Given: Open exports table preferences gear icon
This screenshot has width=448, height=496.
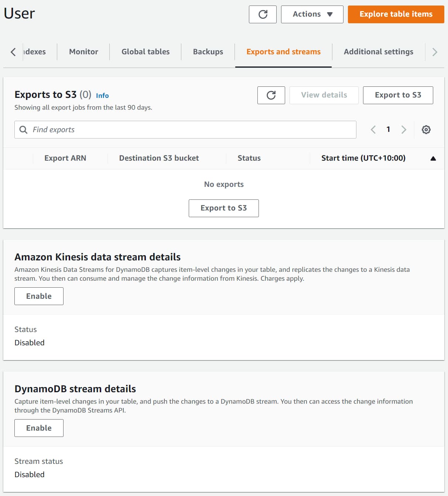Looking at the screenshot, I should click(x=426, y=130).
